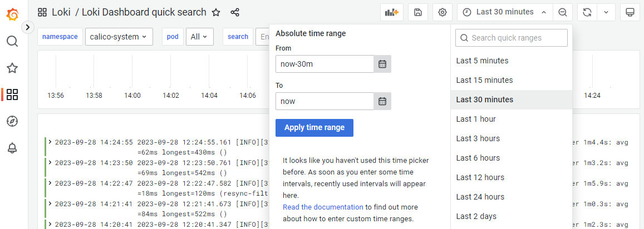
Task: Click the Grafana logo home icon
Action: click(12, 14)
